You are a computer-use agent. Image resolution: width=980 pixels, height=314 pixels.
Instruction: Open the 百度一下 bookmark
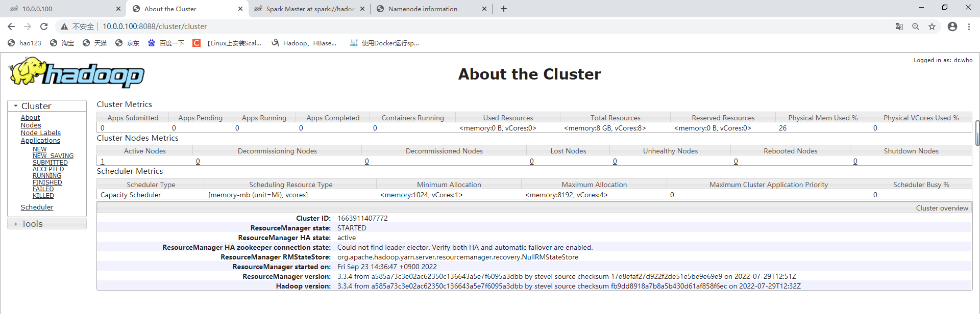pyautogui.click(x=166, y=43)
